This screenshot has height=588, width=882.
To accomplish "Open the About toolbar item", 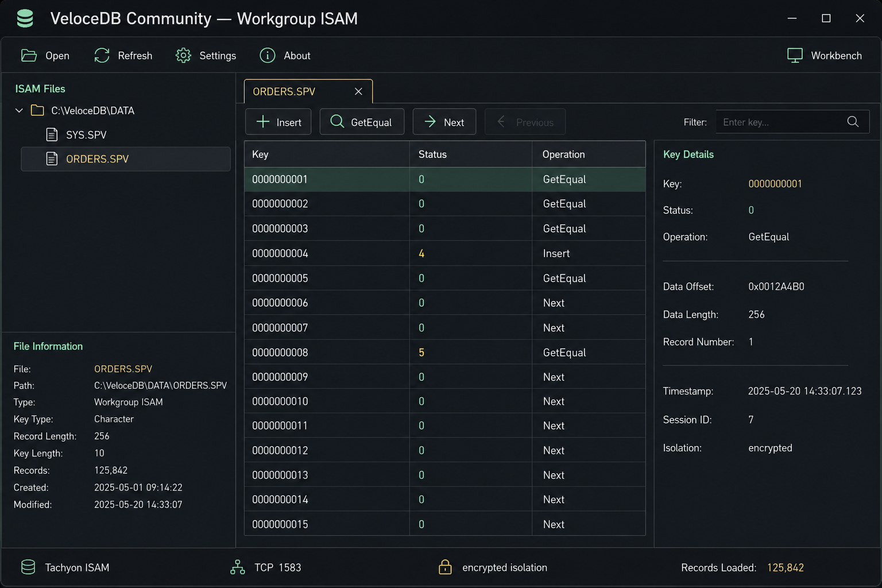I will (285, 55).
